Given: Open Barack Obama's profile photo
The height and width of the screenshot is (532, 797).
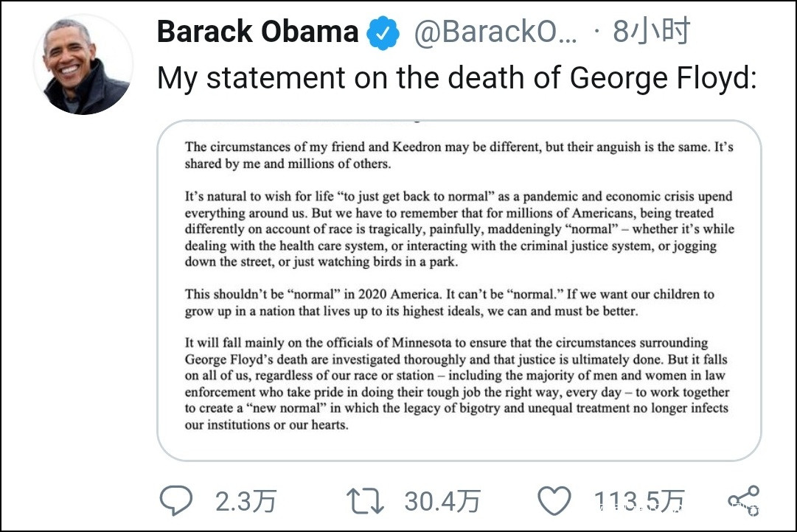Looking at the screenshot, I should click(x=83, y=65).
